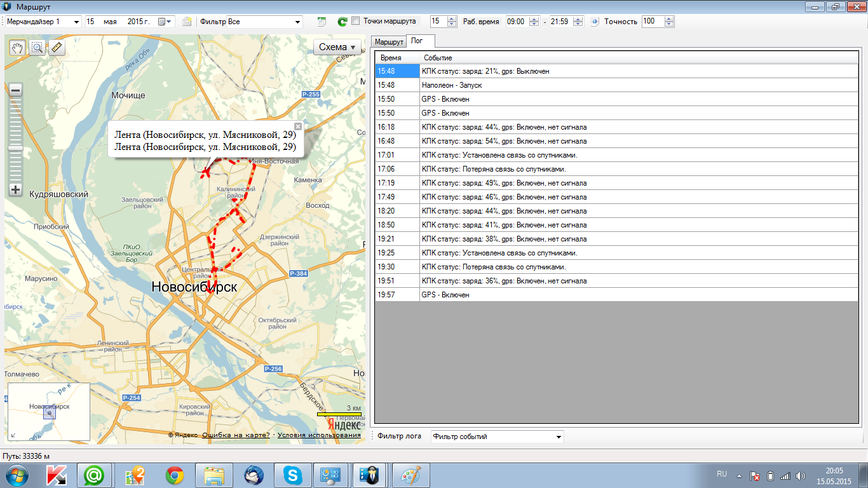Select the 17:06 Потеряна связь row
The width and height of the screenshot is (868, 488).
(616, 169)
